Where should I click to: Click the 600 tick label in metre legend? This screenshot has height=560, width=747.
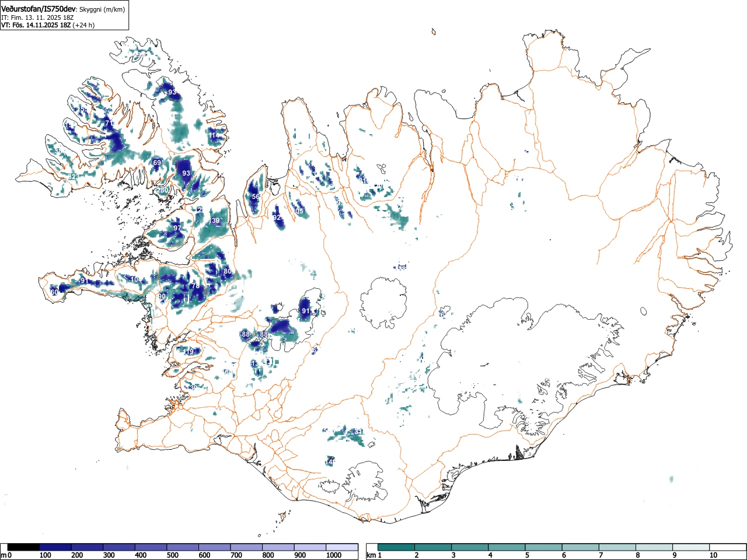(x=204, y=555)
